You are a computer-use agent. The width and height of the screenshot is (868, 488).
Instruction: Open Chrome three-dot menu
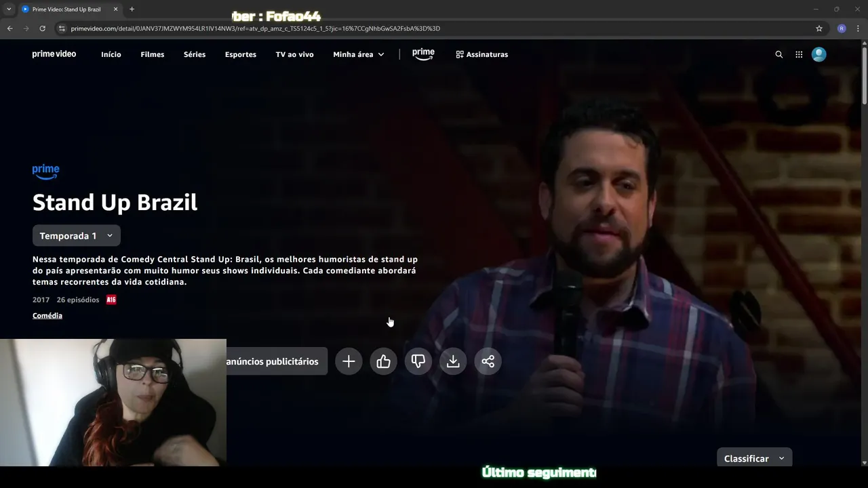[859, 28]
